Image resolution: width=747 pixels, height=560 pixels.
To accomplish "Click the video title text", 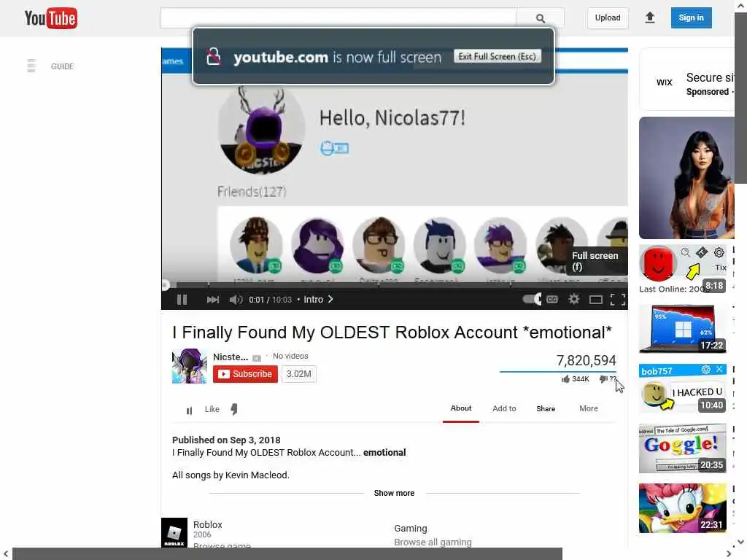I will click(x=392, y=332).
